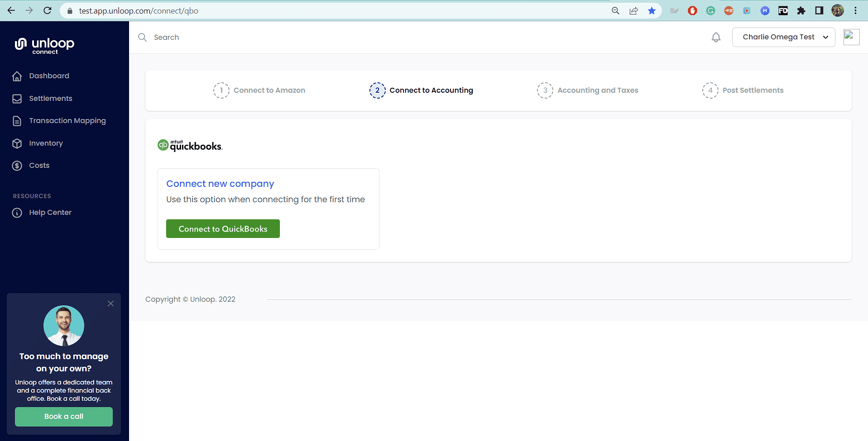This screenshot has width=868, height=441.
Task: Select step 3 Accounting and Taxes
Action: 587,90
